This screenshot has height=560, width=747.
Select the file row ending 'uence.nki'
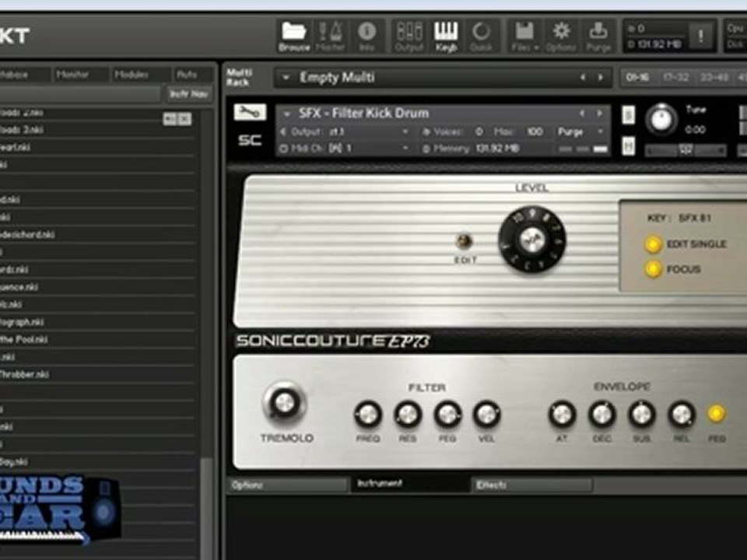tap(97, 287)
